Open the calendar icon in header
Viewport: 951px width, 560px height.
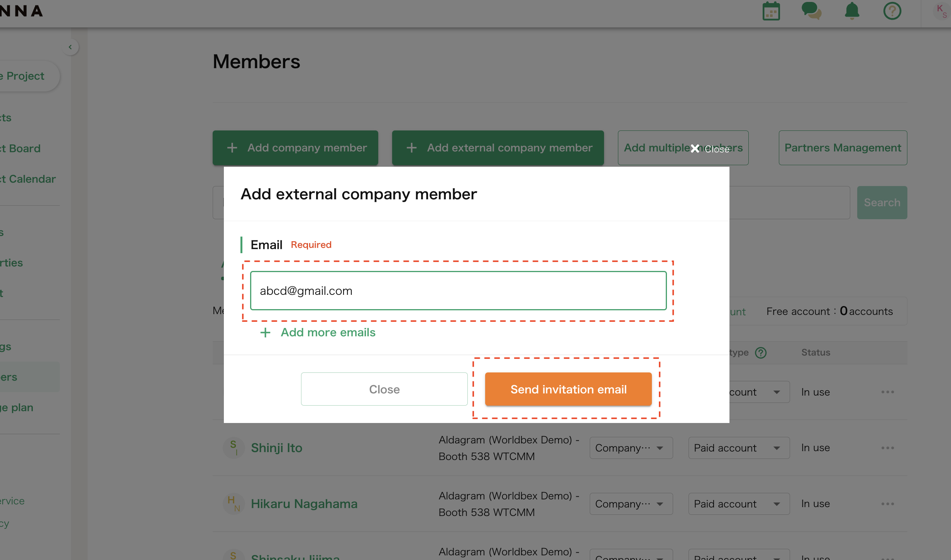[771, 11]
